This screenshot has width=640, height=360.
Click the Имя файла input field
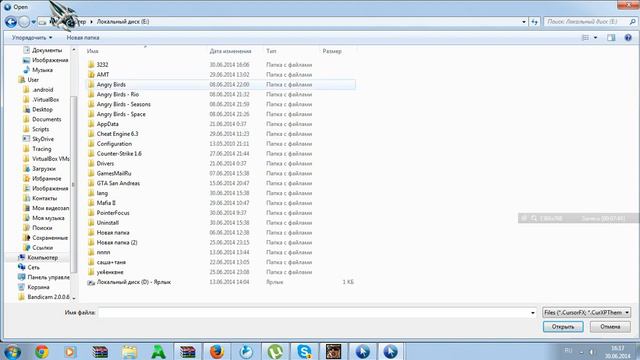(313, 313)
